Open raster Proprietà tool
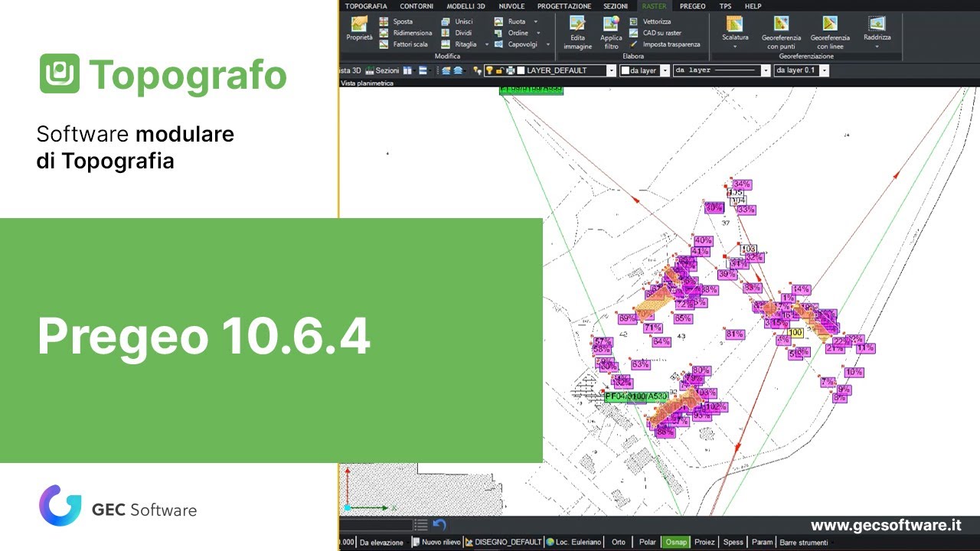This screenshot has width=980, height=551. tap(359, 29)
